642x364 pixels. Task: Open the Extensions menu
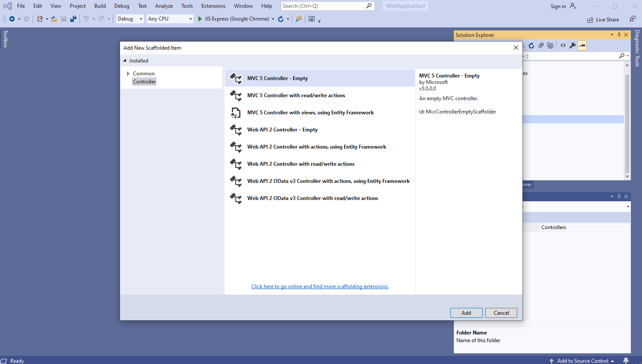coord(213,6)
